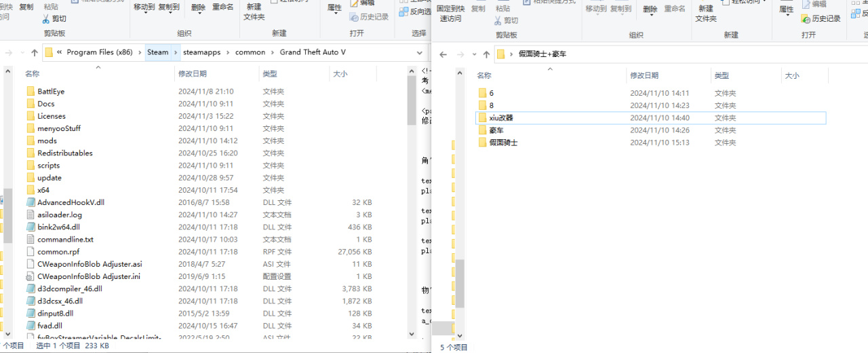
Task: Click the right window address bar
Action: [x=680, y=54]
